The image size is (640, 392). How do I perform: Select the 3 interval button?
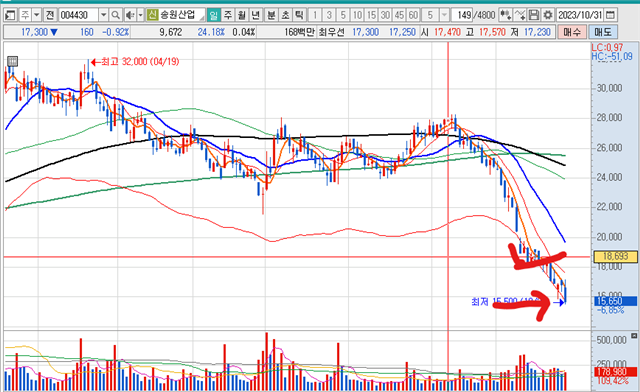[329, 16]
